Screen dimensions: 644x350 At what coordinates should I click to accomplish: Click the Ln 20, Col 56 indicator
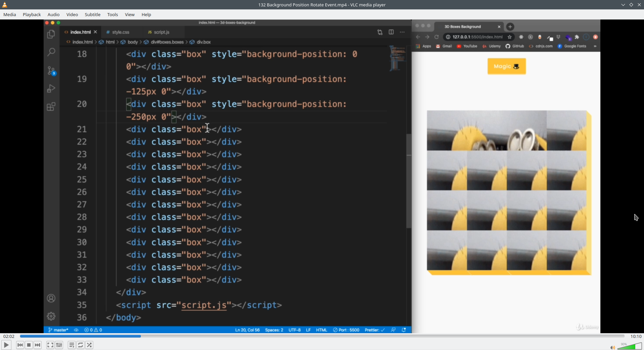[247, 330]
